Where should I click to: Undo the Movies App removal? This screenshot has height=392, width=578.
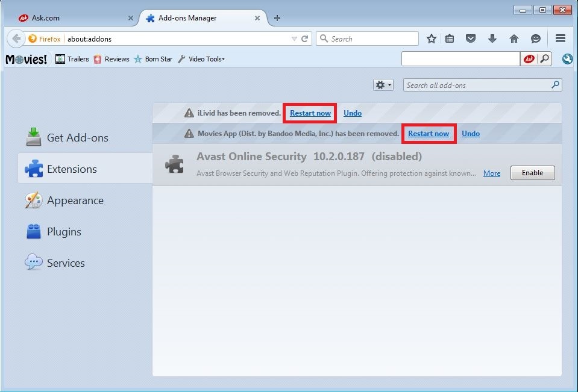tap(471, 133)
